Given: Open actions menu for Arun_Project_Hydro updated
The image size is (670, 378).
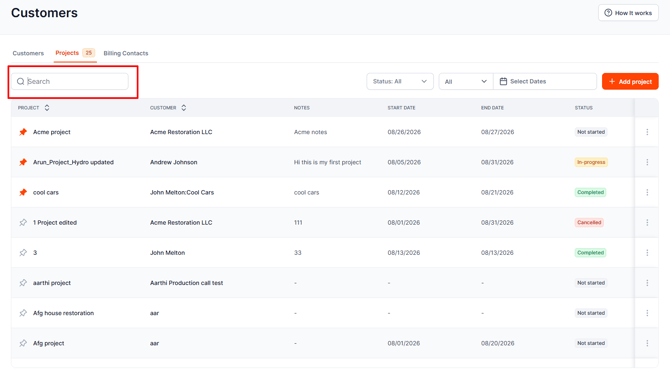Looking at the screenshot, I should coord(647,162).
